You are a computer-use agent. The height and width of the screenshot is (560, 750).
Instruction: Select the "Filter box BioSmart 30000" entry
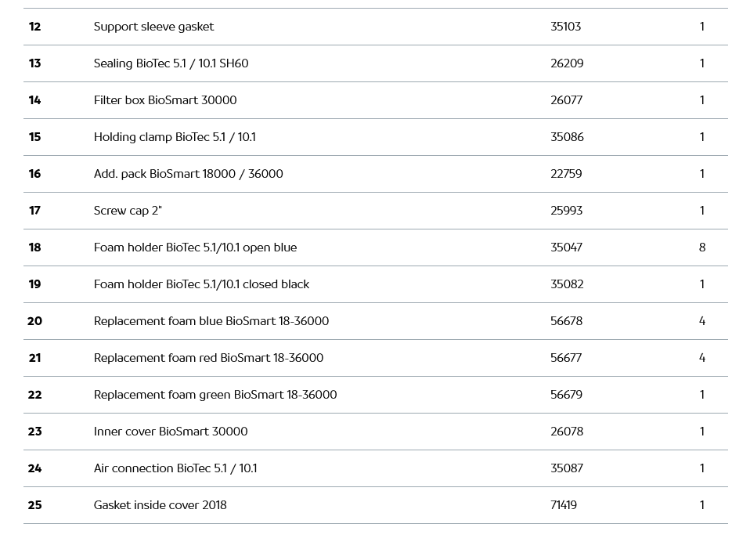pos(165,100)
